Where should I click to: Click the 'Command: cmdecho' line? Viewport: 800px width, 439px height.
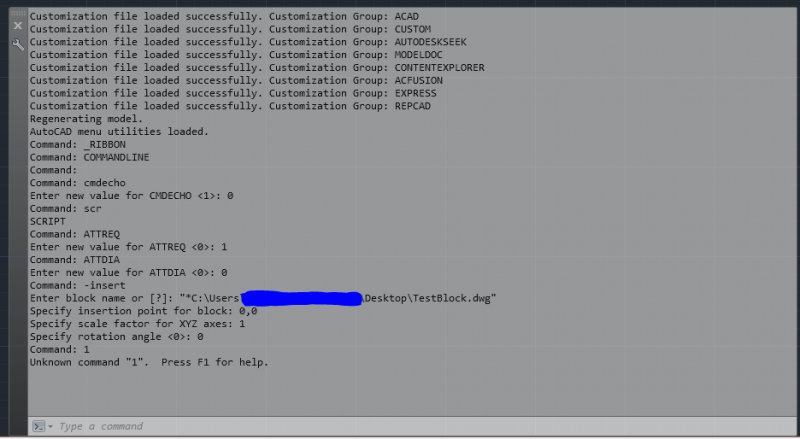coord(78,183)
